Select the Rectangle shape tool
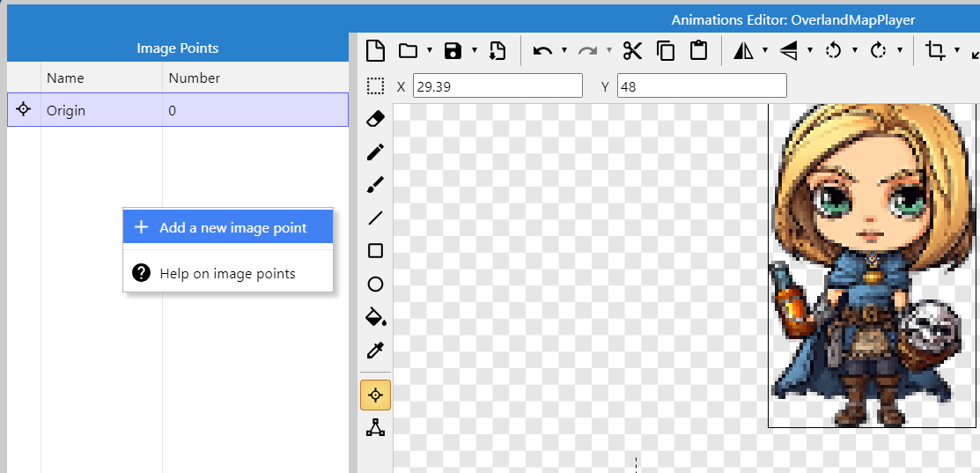980x473 pixels. pyautogui.click(x=375, y=250)
